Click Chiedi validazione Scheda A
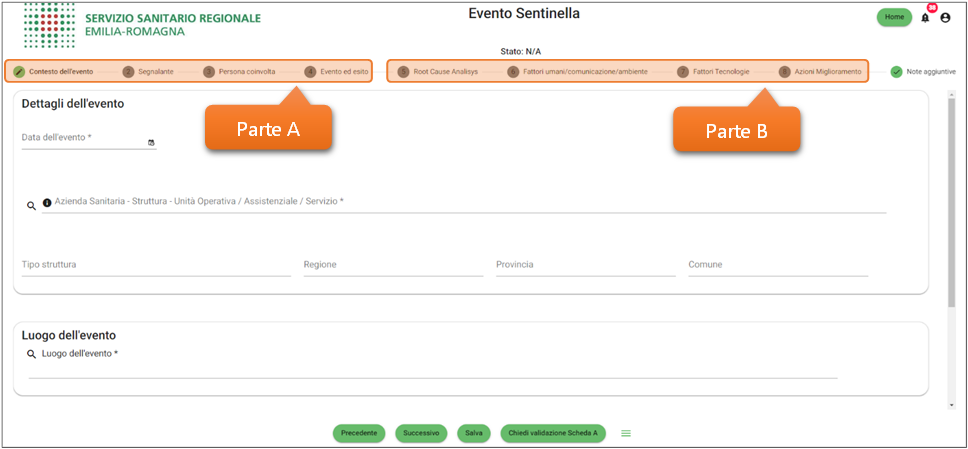 pyautogui.click(x=553, y=433)
